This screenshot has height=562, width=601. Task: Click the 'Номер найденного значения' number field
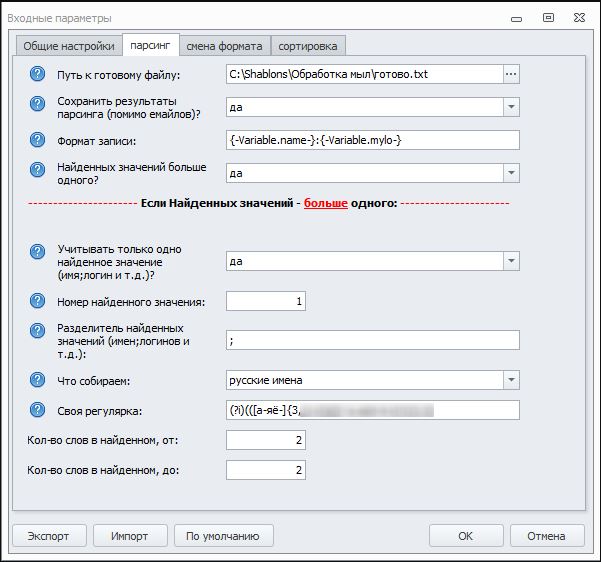(266, 301)
